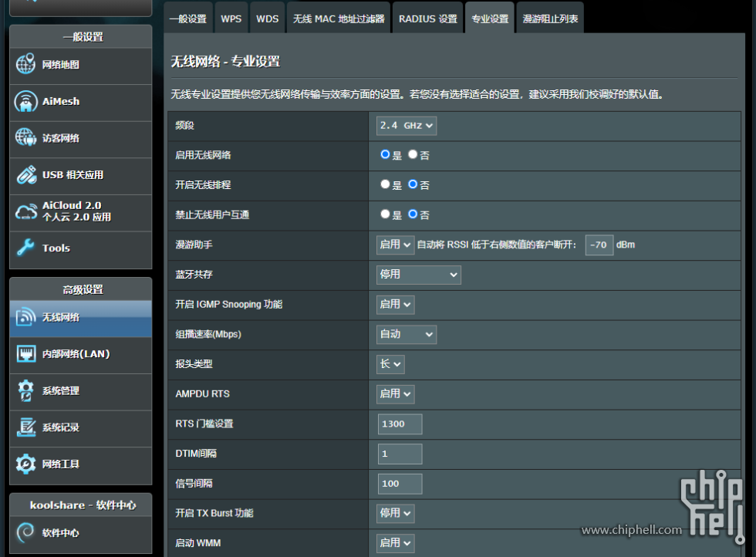Expand the 漫游助手 启用 dropdown
The image size is (756, 557).
point(395,245)
